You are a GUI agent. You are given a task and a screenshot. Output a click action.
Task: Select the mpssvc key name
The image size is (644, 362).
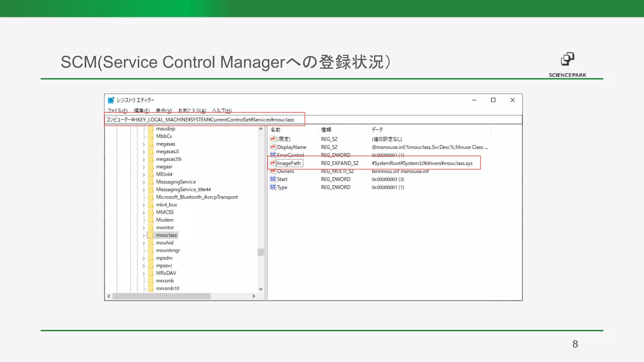(x=164, y=266)
